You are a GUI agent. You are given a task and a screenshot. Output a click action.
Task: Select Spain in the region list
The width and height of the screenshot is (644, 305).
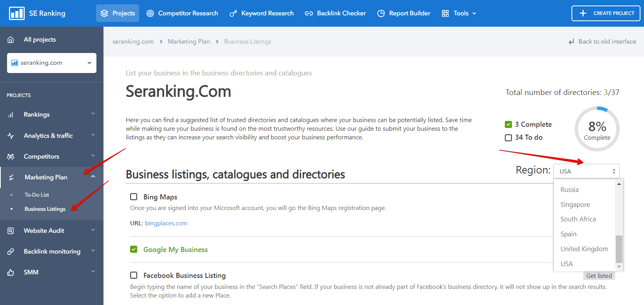[568, 234]
